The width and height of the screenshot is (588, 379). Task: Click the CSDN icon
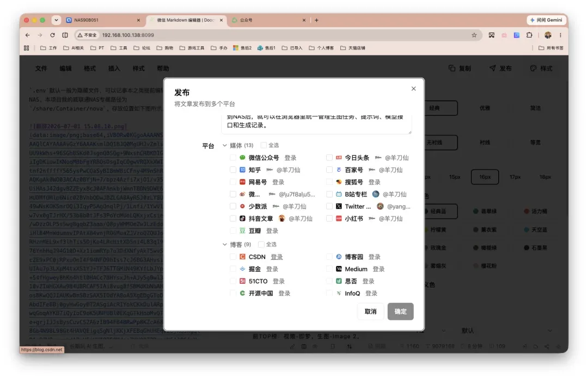pos(243,257)
